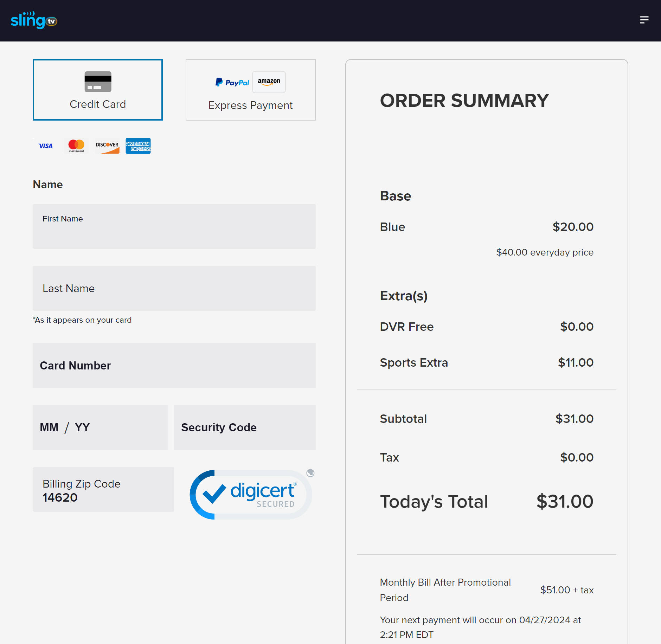
Task: Click the small globe icon on DigiCert seal
Action: (x=310, y=473)
